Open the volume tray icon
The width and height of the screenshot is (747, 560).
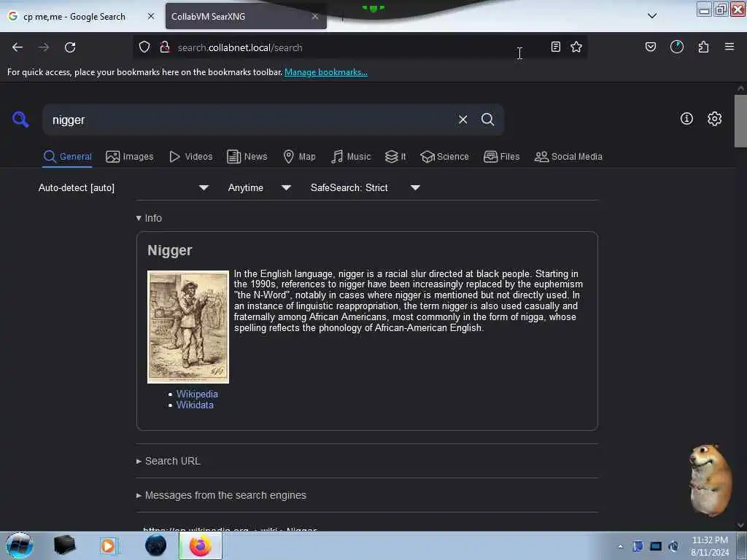(673, 546)
